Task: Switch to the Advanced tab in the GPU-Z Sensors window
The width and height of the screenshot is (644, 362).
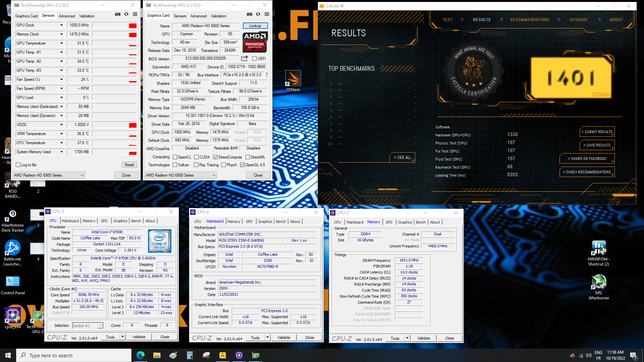Action: pos(67,16)
